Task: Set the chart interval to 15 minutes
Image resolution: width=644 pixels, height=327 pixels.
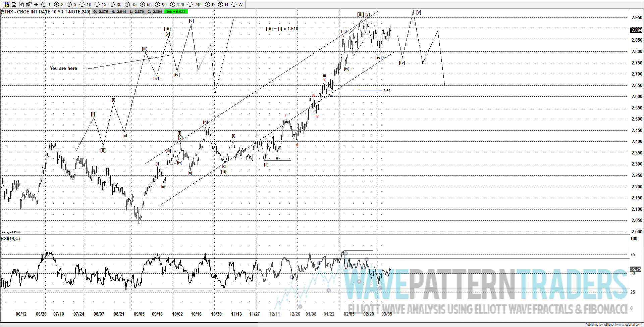Action: click(100, 4)
